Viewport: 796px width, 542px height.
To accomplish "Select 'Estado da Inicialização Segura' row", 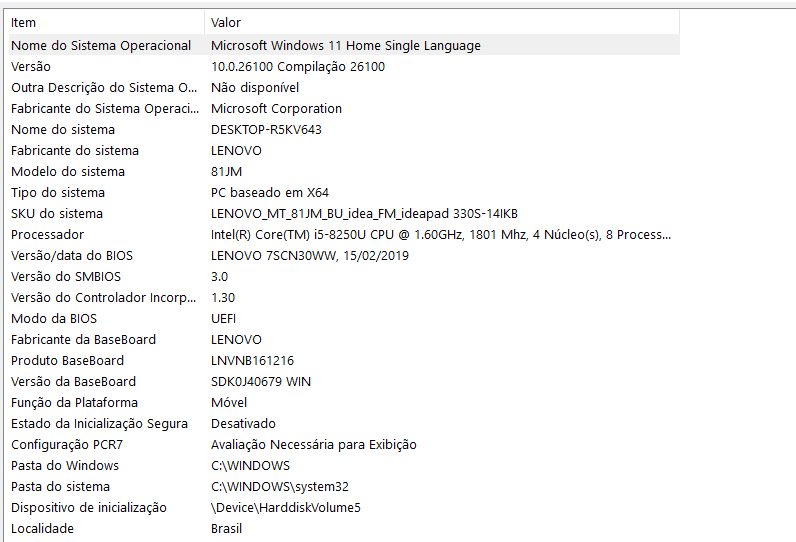I will (x=344, y=424).
